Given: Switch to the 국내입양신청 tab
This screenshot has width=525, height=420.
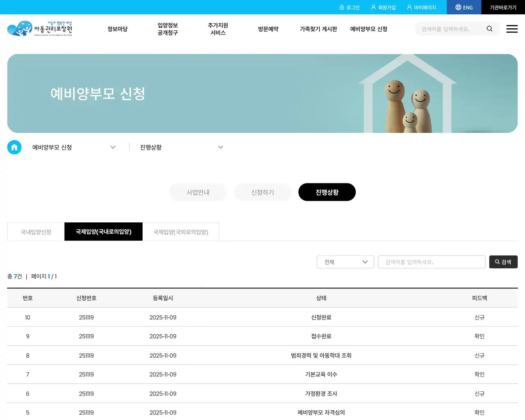Looking at the screenshot, I should [35, 232].
